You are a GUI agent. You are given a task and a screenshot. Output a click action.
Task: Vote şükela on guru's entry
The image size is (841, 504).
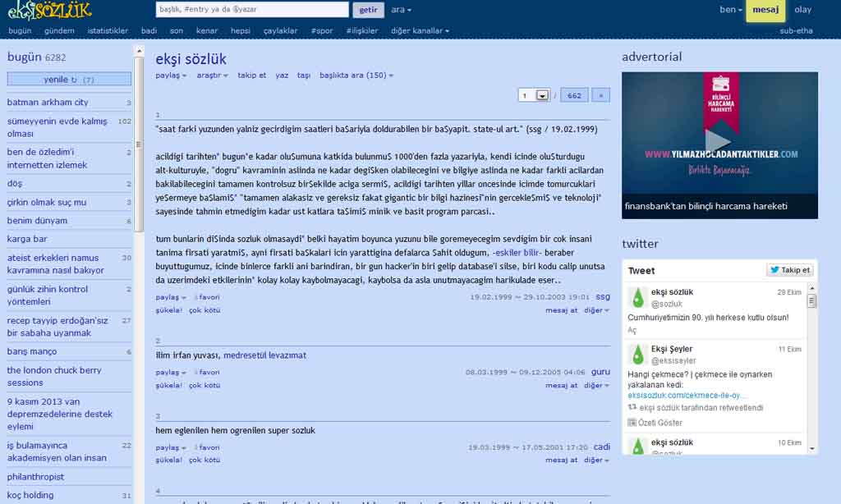coord(168,386)
